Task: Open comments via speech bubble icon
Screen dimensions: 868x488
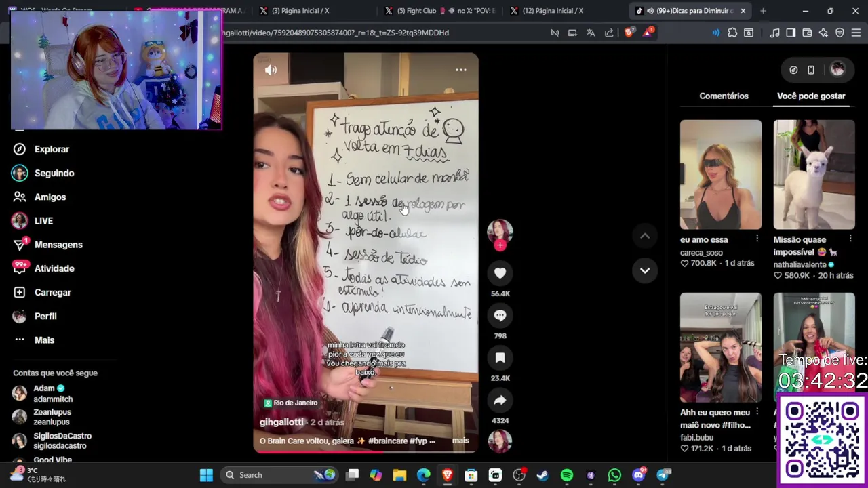Action: pos(500,315)
